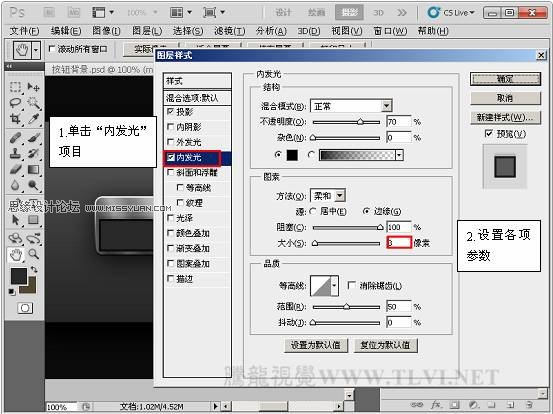553x414 pixels.
Task: Switch to the Photography (摄影) workspace
Action: [349, 13]
